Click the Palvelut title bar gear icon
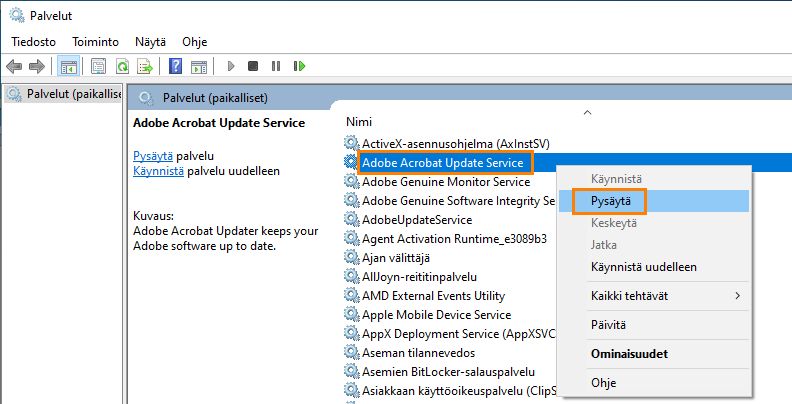The image size is (792, 404). 17,15
